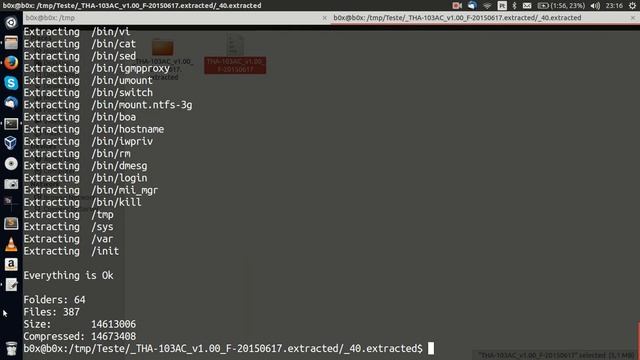Click the '/bin/igmpproxy' output line
The image size is (640, 360).
(96, 68)
